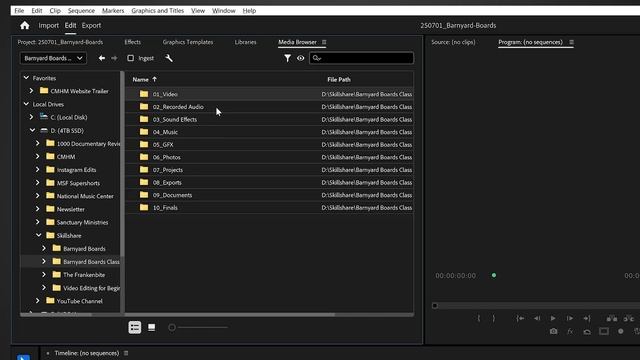This screenshot has height=360, width=640.
Task: Open the Sequence menu
Action: point(81,11)
